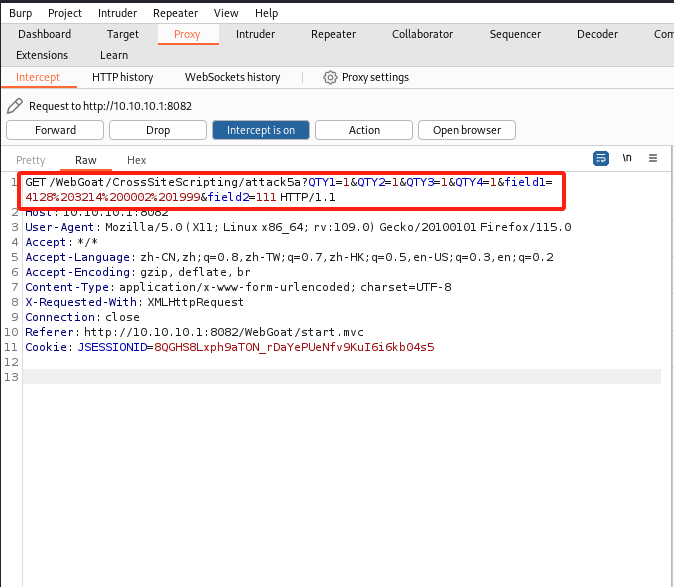Viewport: 674px width, 587px height.
Task: Click the Content-Type header line
Action: 238,287
